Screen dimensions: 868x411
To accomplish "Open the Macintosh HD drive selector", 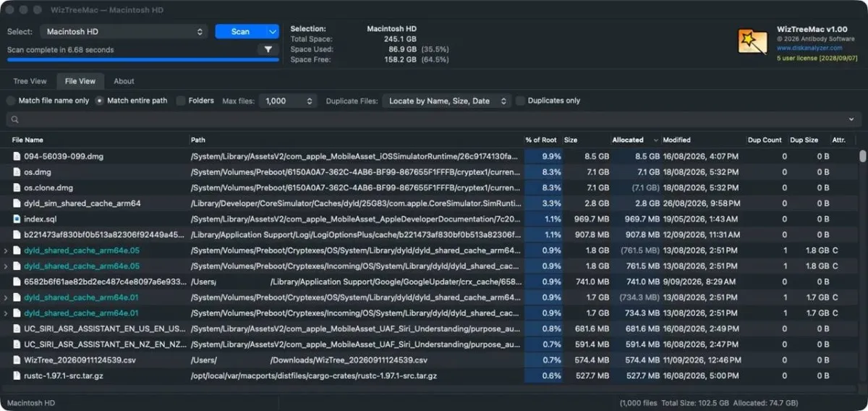I will [124, 32].
